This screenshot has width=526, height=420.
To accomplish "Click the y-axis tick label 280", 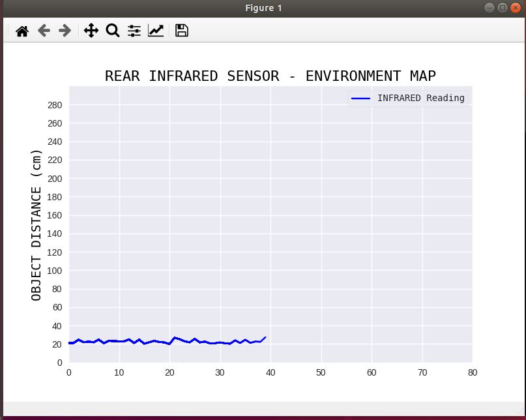I will point(55,106).
